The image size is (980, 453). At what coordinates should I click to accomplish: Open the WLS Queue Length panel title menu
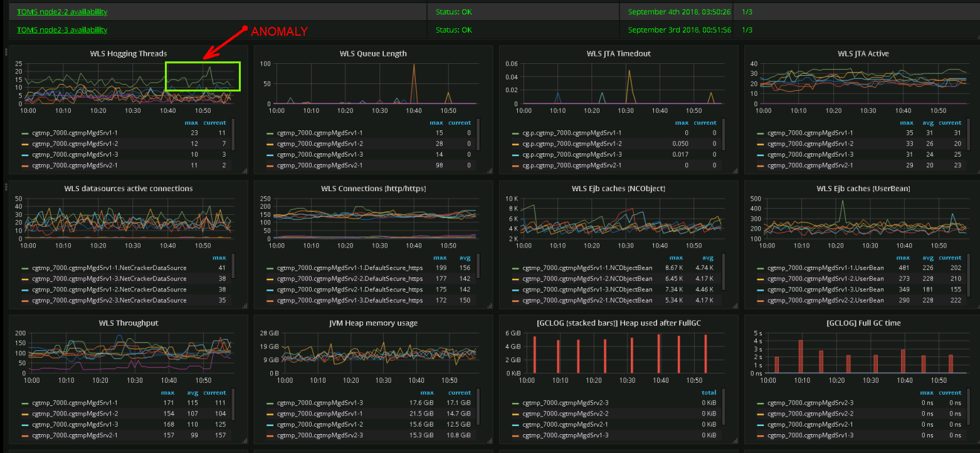(x=373, y=53)
